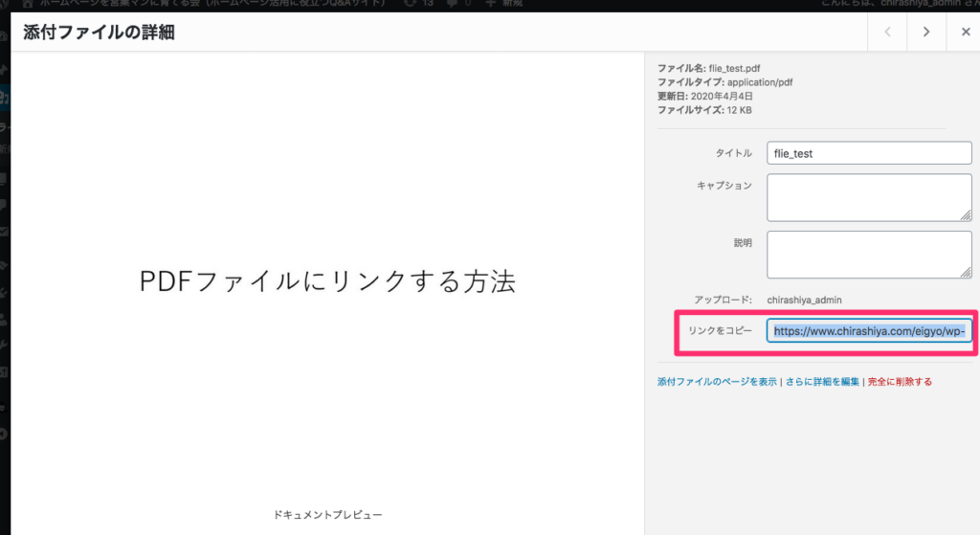
Task: Click the キャプション field resize handle
Action: tap(966, 215)
